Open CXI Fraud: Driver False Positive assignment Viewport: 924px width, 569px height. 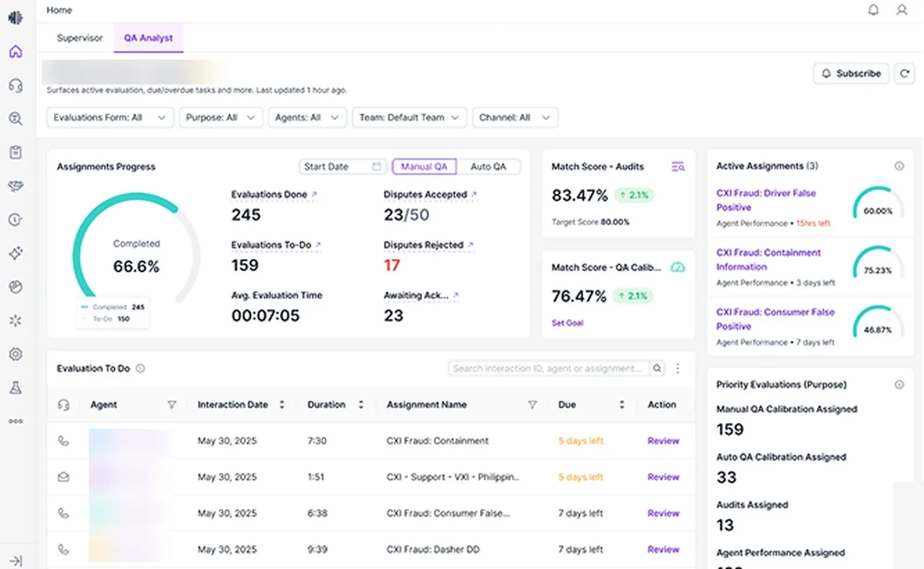coord(766,200)
